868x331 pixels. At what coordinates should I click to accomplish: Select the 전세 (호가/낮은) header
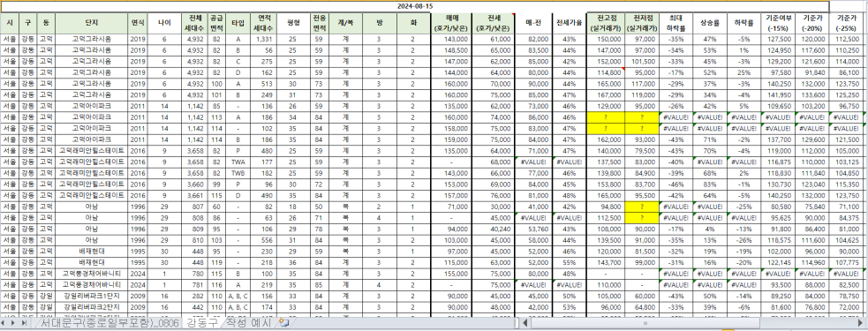point(493,23)
